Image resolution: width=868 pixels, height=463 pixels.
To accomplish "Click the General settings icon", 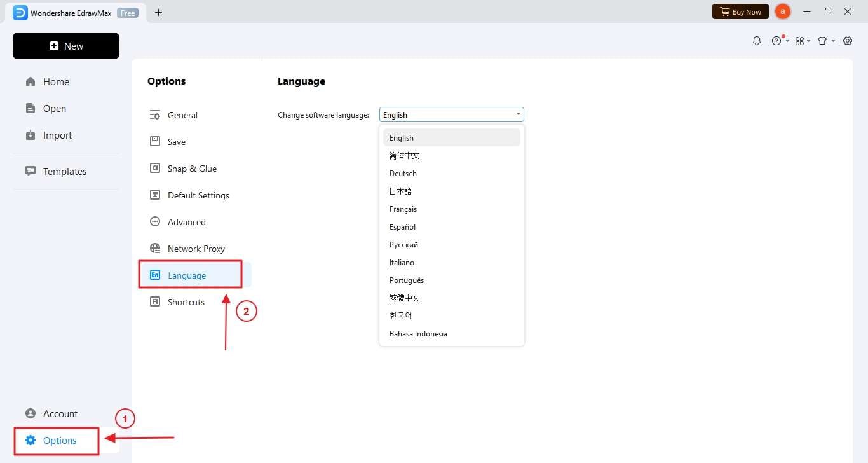I will tap(155, 115).
